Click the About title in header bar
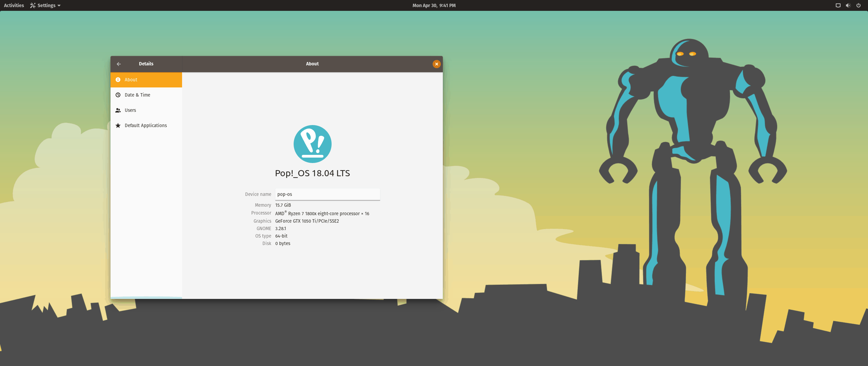Screen dimensions: 868x366 [x=312, y=64]
